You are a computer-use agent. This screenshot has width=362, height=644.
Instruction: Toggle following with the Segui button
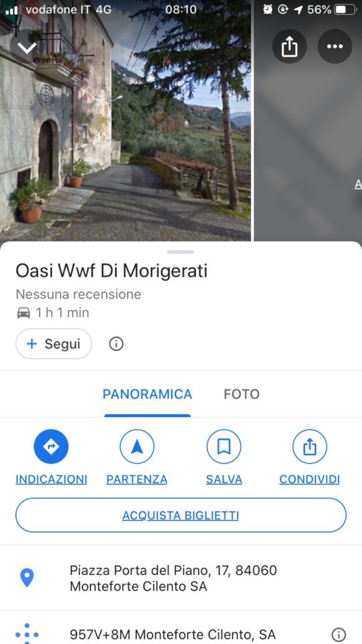tap(54, 344)
